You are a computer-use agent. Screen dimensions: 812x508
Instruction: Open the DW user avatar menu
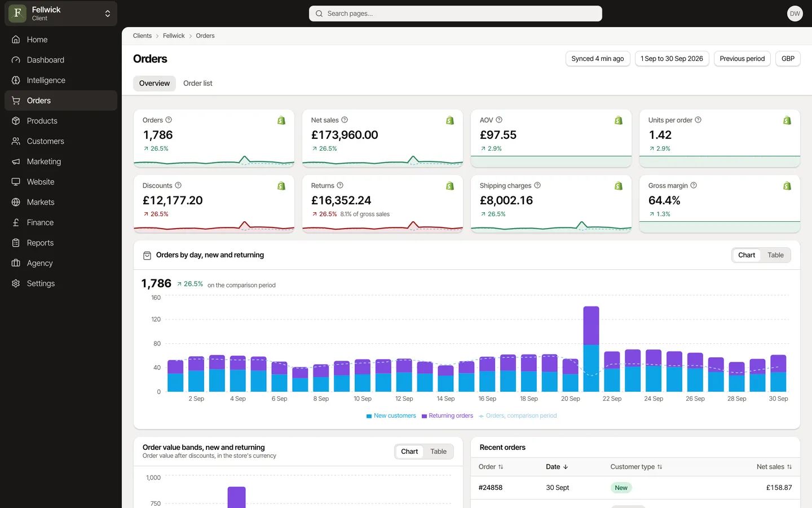(x=795, y=14)
